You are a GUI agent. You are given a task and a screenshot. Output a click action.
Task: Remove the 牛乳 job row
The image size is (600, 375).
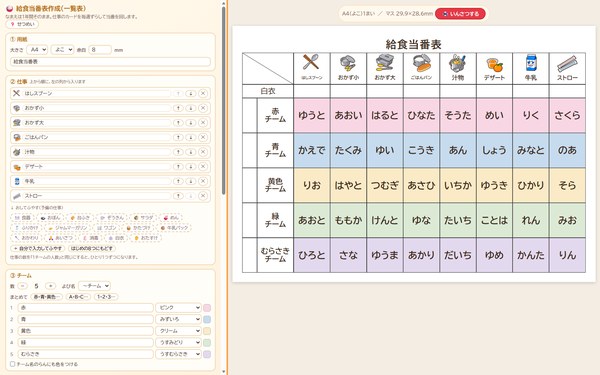tap(203, 181)
